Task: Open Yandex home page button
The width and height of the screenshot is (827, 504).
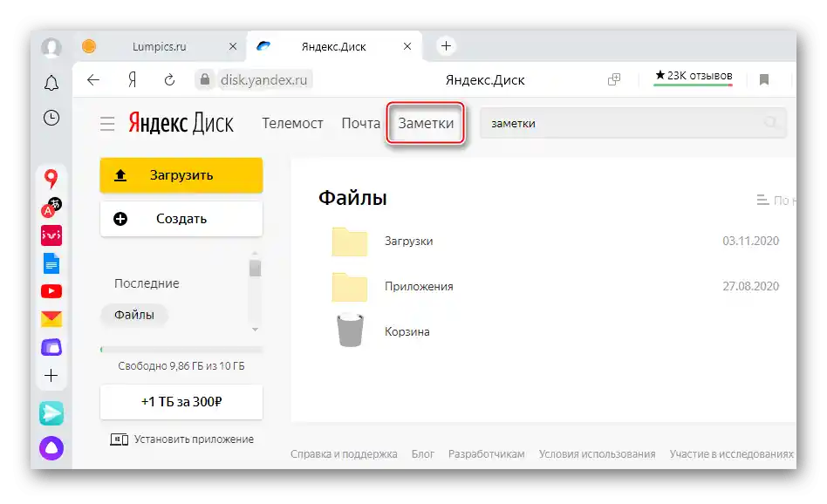Action: click(x=132, y=79)
